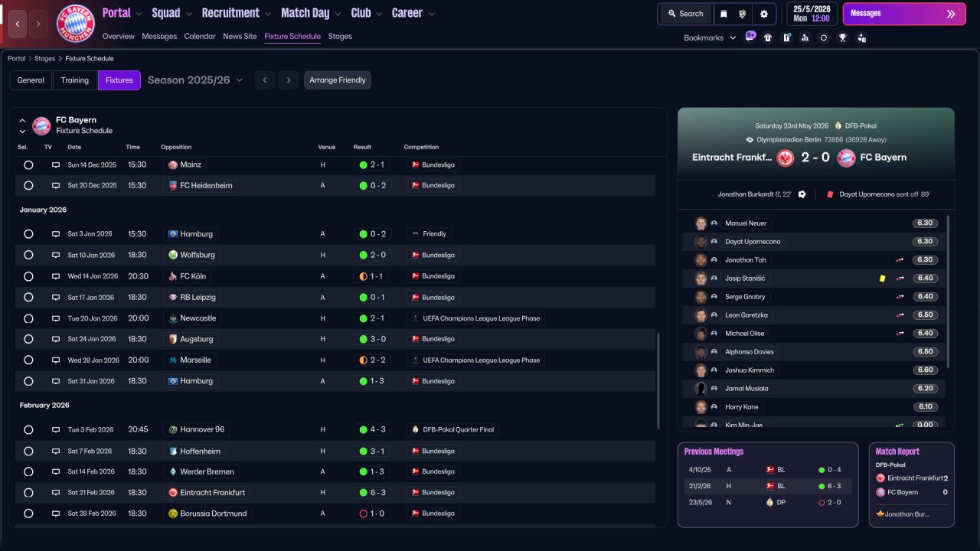Open the bookmark icon beside Search

[x=724, y=14]
